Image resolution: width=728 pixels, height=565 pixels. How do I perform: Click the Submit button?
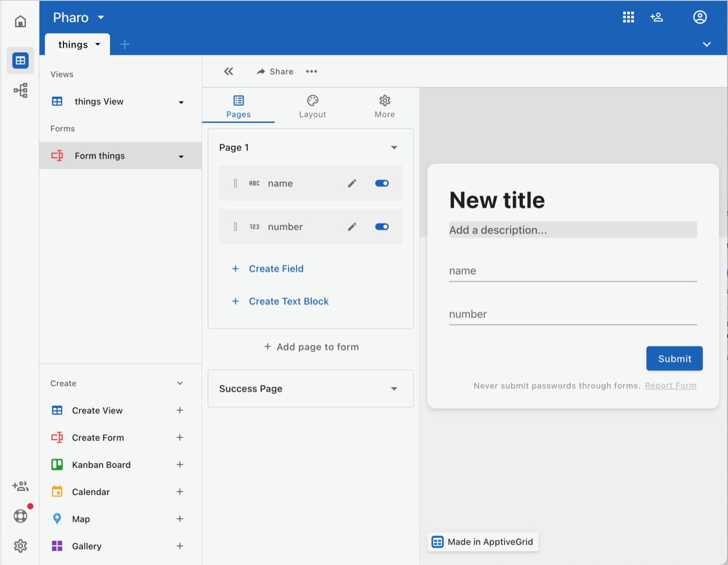coord(674,359)
